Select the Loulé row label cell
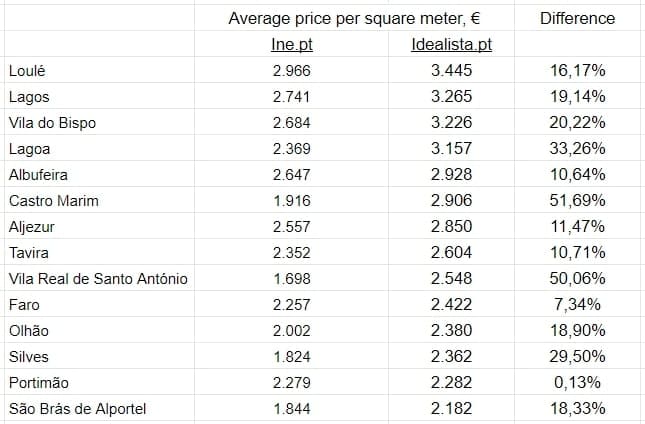Image resolution: width=645 pixels, height=424 pixels. point(27,71)
